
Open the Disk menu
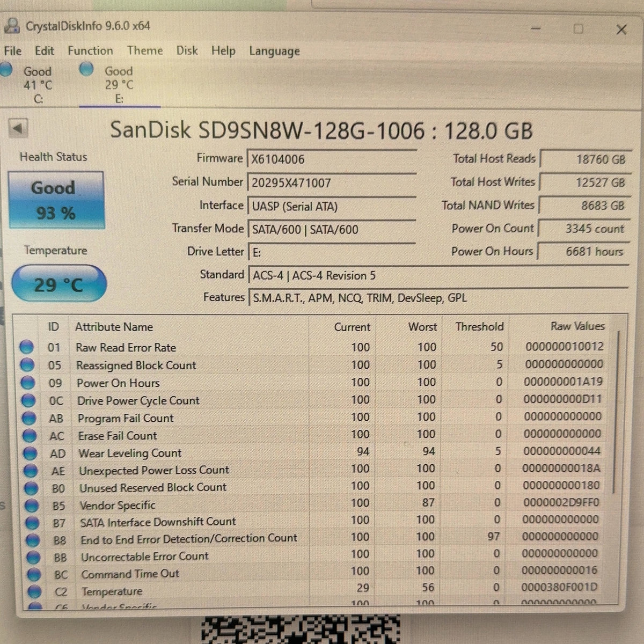(x=187, y=50)
